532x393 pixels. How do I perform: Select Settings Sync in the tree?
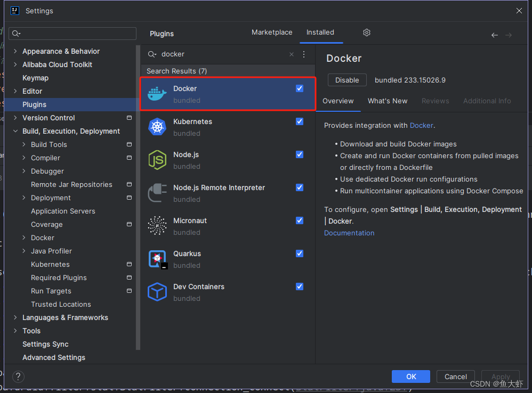click(45, 344)
